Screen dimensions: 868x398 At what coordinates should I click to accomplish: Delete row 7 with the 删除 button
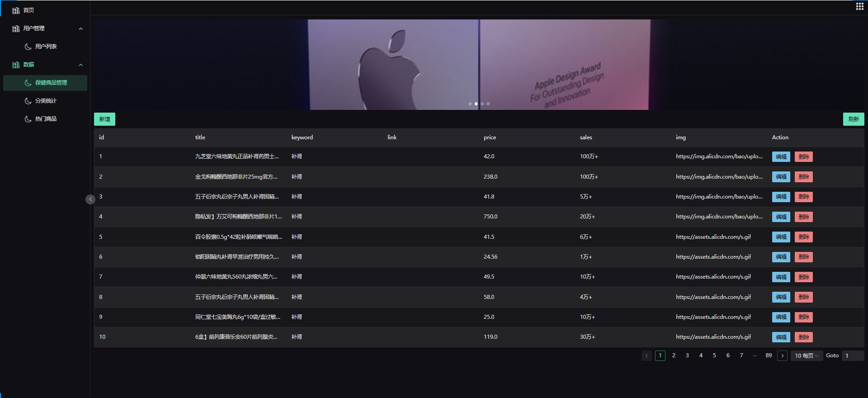803,277
